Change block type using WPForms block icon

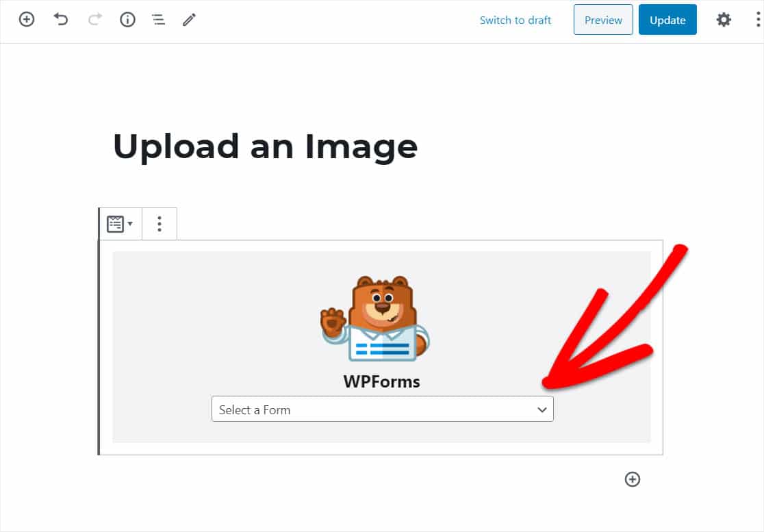[x=120, y=224]
